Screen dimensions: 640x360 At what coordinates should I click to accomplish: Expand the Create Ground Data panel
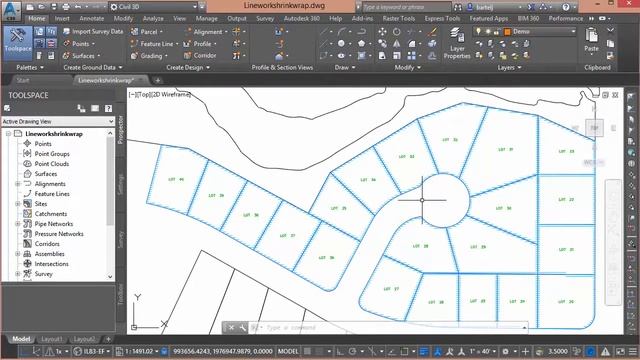(93, 67)
